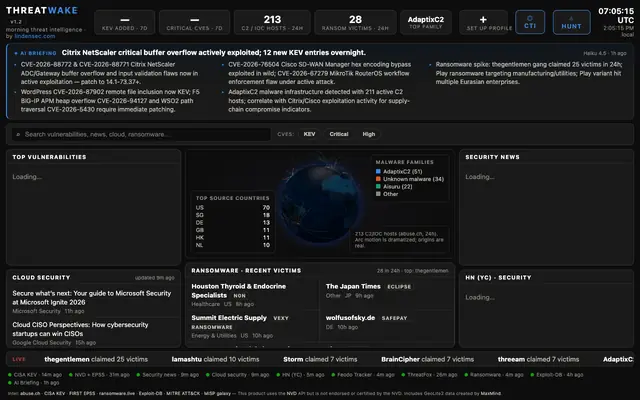Click the threat globe visualization

(x=319, y=202)
